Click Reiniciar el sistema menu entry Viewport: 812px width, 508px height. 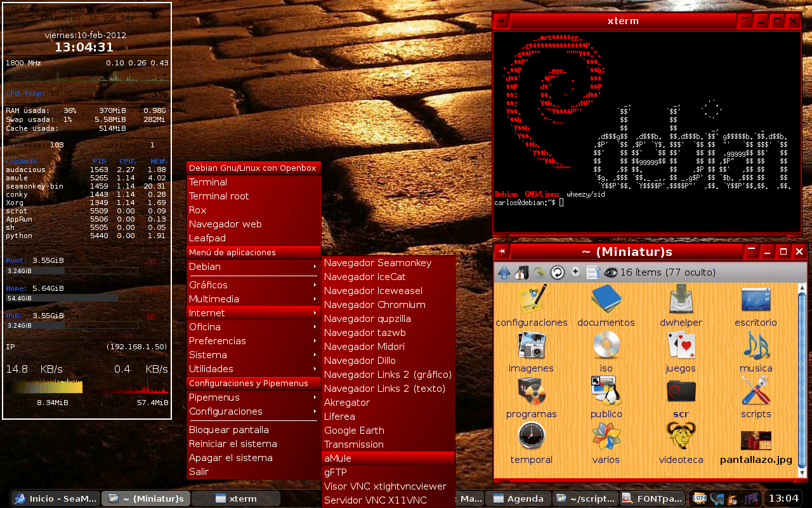[x=254, y=444]
